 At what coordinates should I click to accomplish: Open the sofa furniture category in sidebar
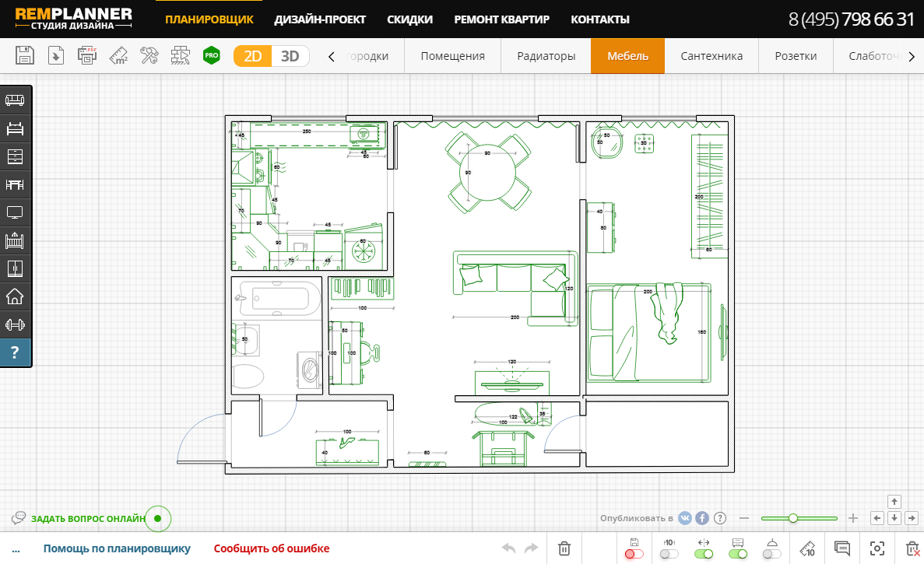(x=15, y=100)
